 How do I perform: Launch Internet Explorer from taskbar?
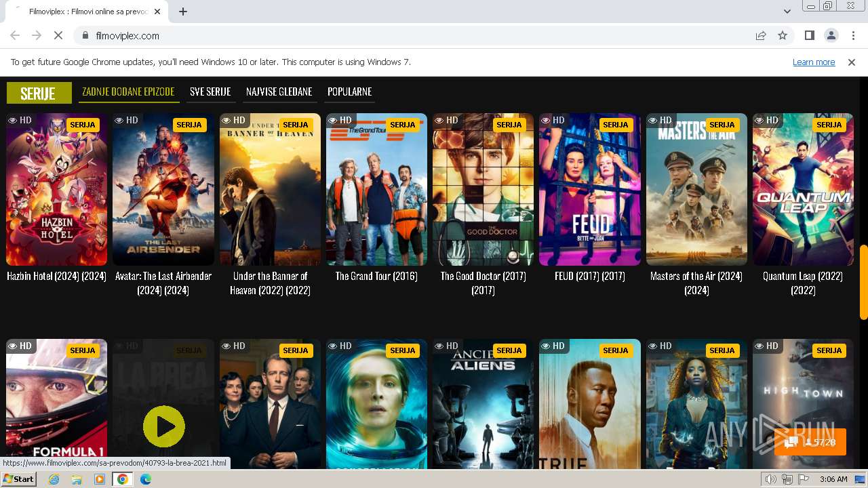pyautogui.click(x=54, y=479)
